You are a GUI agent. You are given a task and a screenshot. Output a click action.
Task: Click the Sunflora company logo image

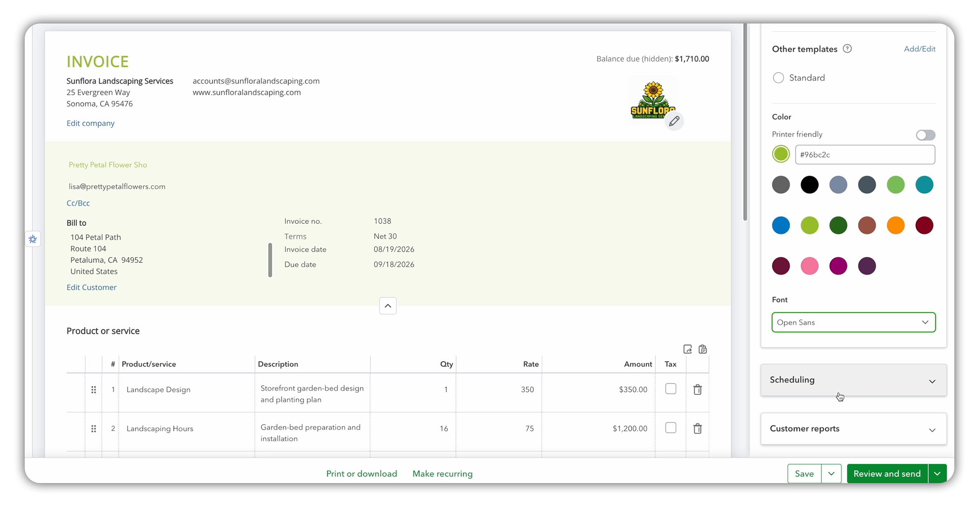tap(653, 100)
